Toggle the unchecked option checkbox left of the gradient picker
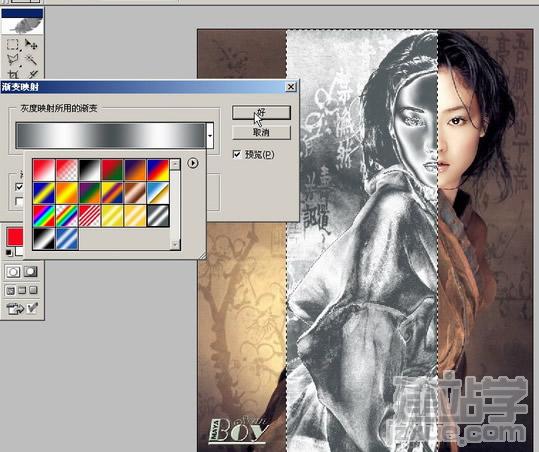539x452 pixels. click(x=19, y=201)
